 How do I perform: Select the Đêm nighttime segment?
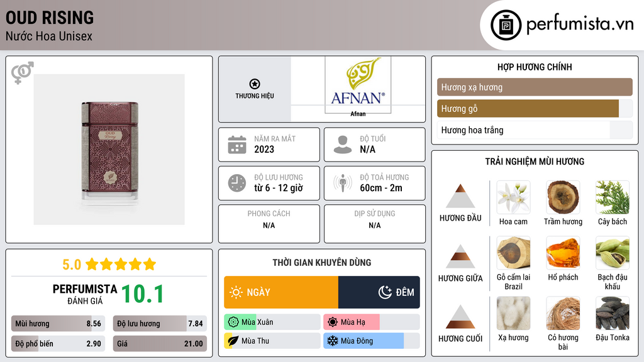[x=379, y=292]
